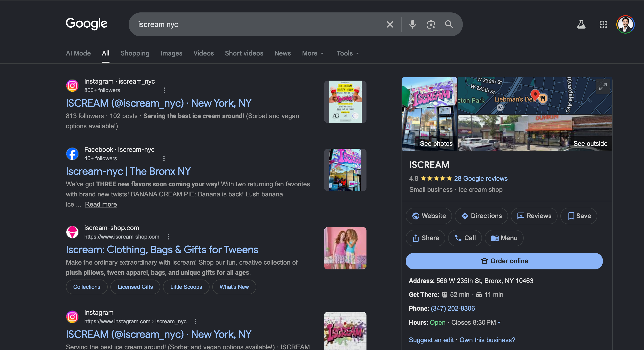Open Search Labs flask icon

(x=581, y=24)
